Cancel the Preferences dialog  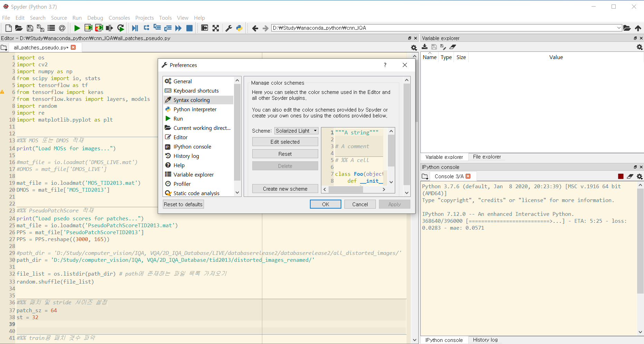(360, 204)
